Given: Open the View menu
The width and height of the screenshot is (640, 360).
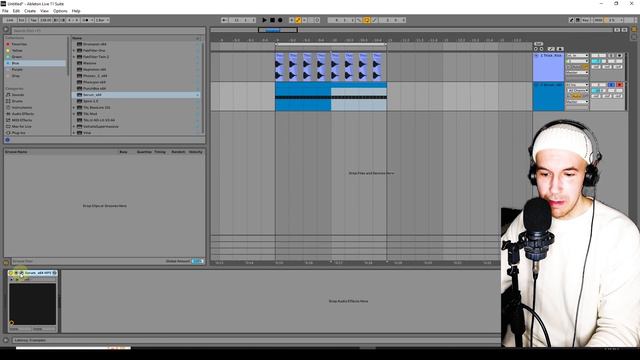Looking at the screenshot, I should point(44,11).
